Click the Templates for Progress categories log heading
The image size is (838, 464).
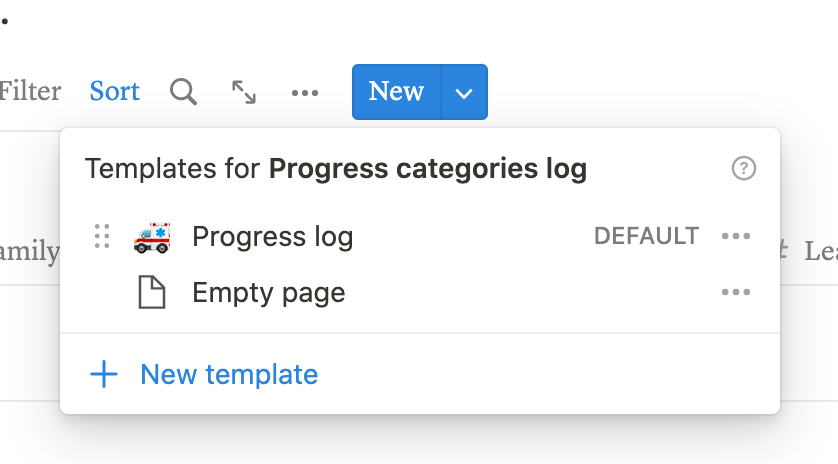336,169
